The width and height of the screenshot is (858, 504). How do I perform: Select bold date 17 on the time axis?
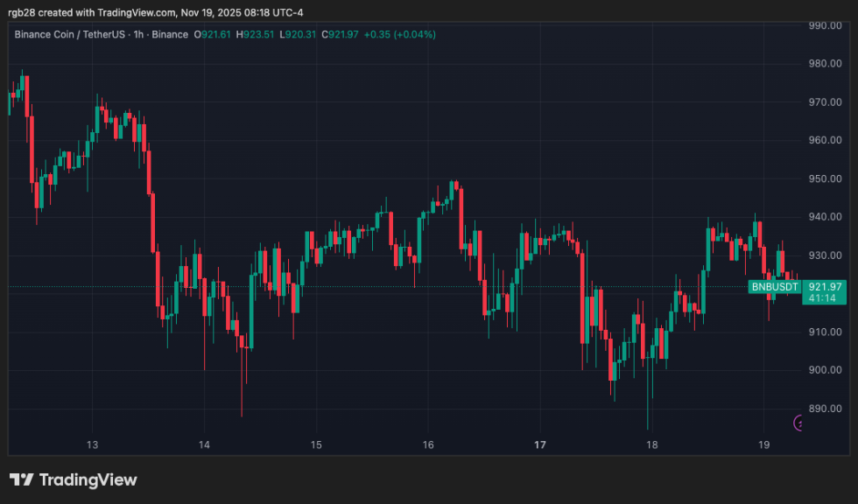click(540, 444)
